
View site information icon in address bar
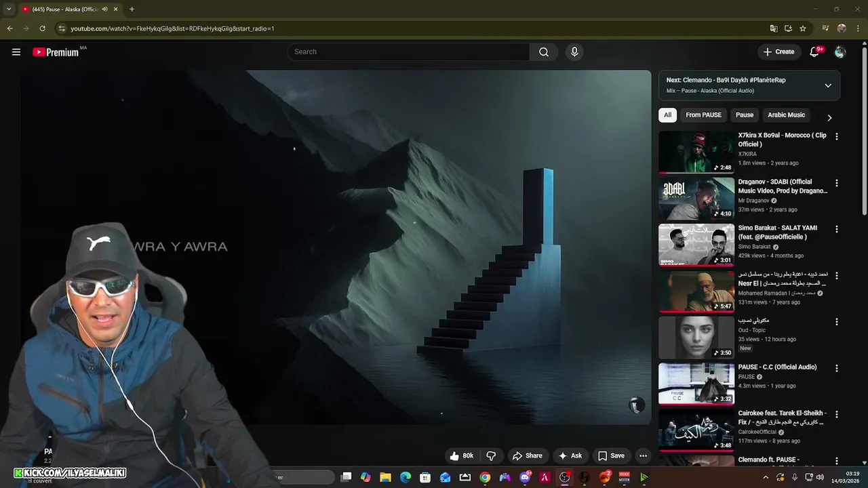point(62,28)
